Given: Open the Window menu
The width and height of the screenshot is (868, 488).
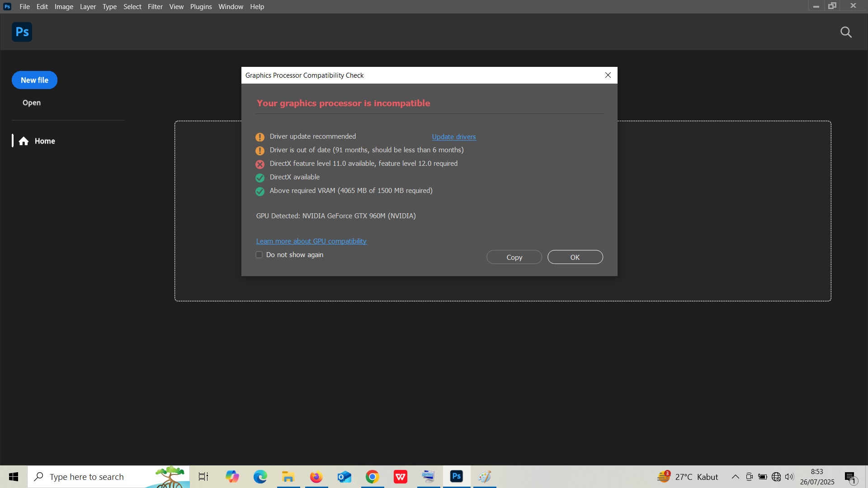Looking at the screenshot, I should click(x=231, y=7).
